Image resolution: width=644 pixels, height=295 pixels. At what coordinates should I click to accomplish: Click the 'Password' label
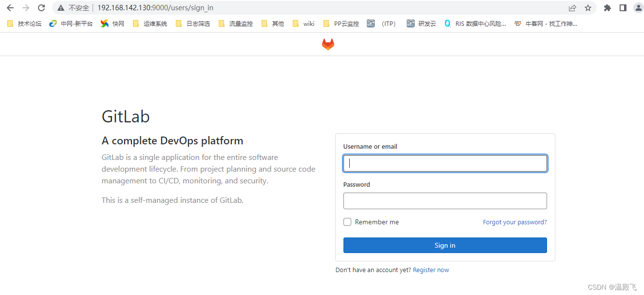coord(357,184)
